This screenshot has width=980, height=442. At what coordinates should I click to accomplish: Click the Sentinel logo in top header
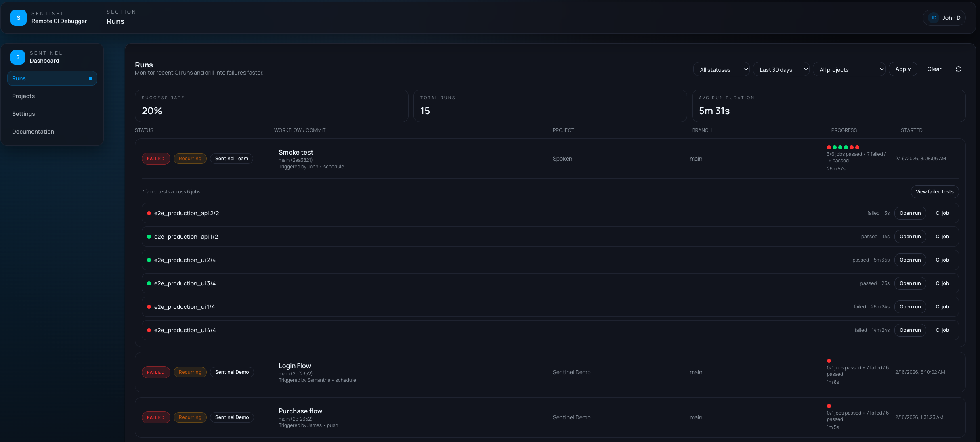pyautogui.click(x=19, y=18)
